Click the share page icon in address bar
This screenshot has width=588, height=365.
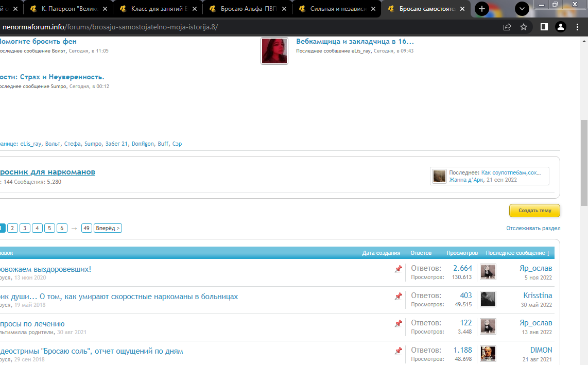(507, 27)
